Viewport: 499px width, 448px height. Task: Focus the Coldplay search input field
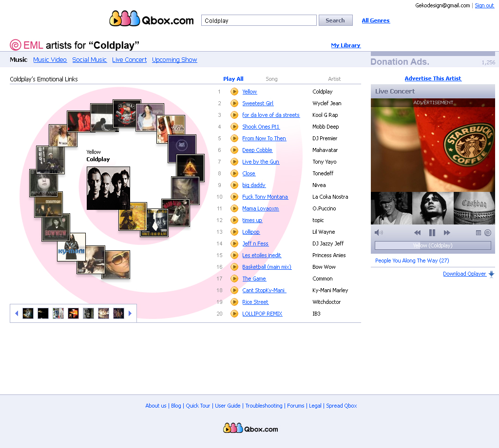[x=259, y=20]
